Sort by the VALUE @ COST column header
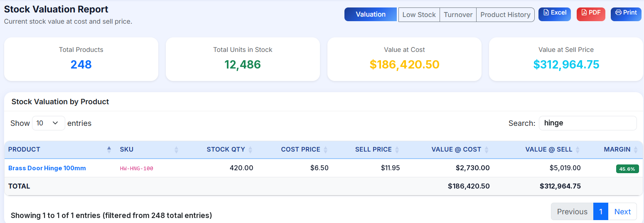 pos(449,149)
